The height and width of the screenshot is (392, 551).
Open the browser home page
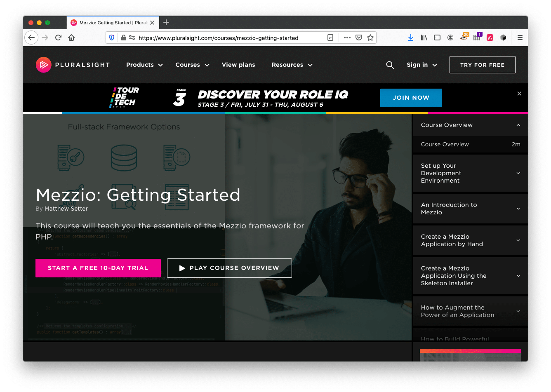71,38
